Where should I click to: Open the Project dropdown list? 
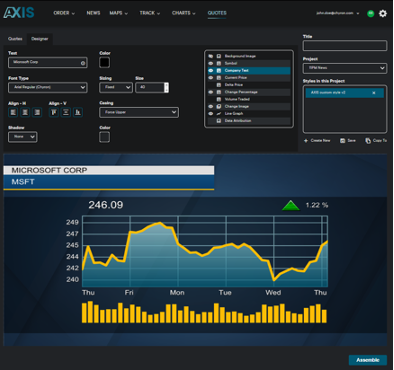345,68
